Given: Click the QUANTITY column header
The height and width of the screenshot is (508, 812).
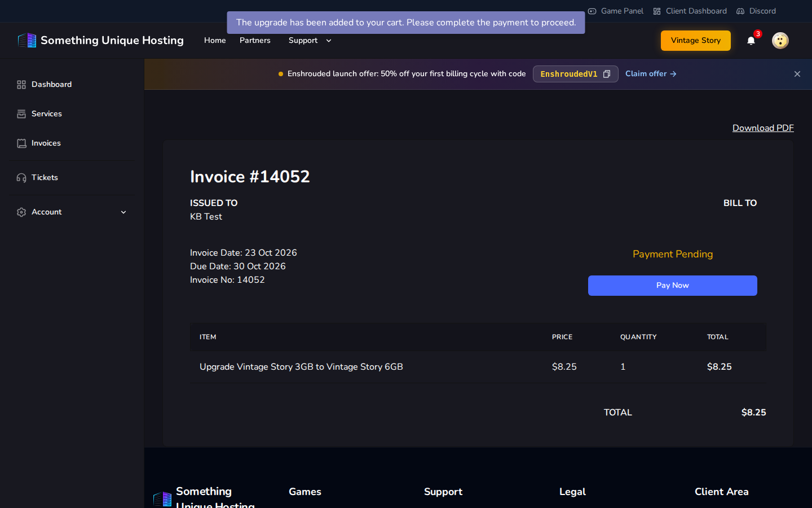Looking at the screenshot, I should pos(638,337).
